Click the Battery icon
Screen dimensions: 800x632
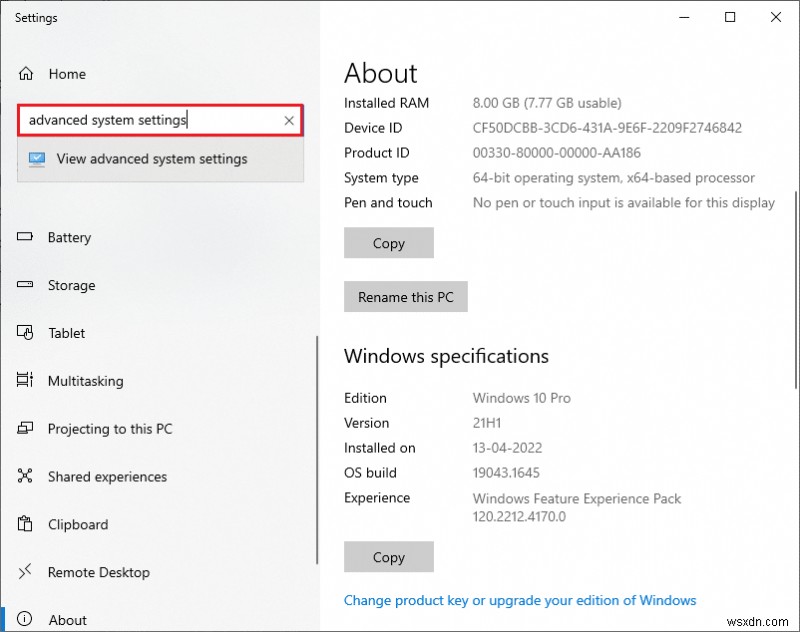pyautogui.click(x=26, y=238)
